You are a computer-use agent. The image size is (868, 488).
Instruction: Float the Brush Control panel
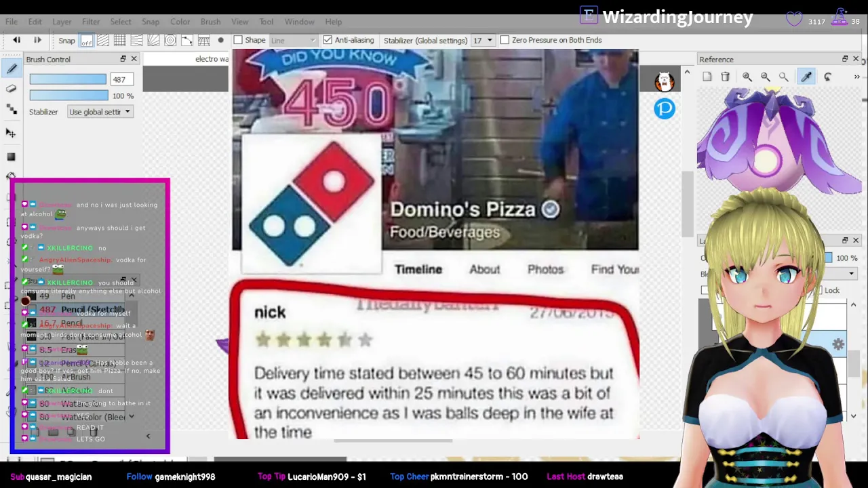click(123, 59)
